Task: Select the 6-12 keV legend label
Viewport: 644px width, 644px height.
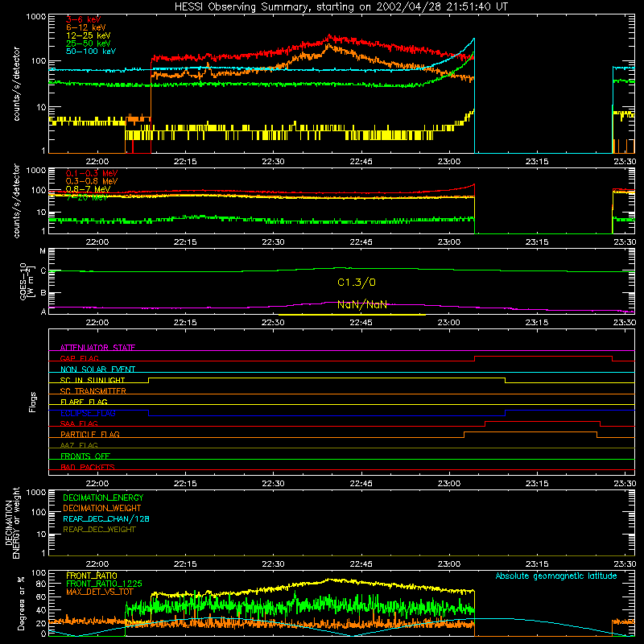Action: [x=86, y=27]
